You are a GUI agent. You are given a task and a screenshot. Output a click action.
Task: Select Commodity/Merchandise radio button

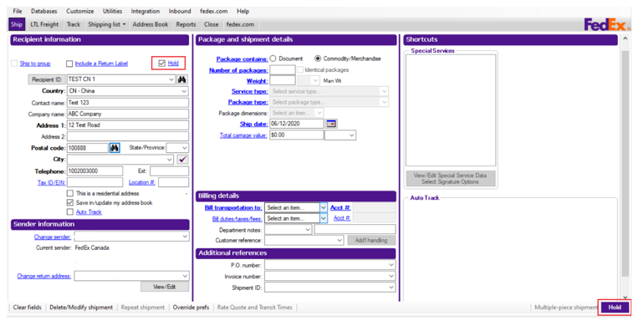[x=318, y=59]
